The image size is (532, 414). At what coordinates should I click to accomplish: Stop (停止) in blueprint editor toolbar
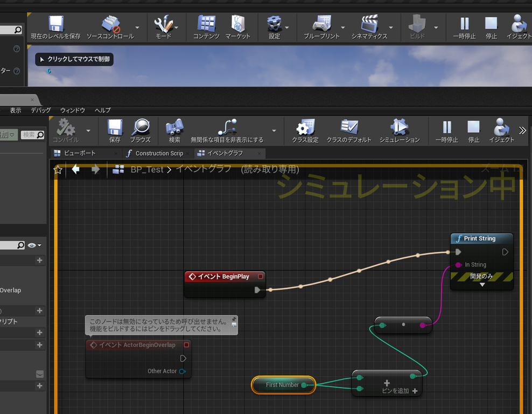tap(473, 131)
